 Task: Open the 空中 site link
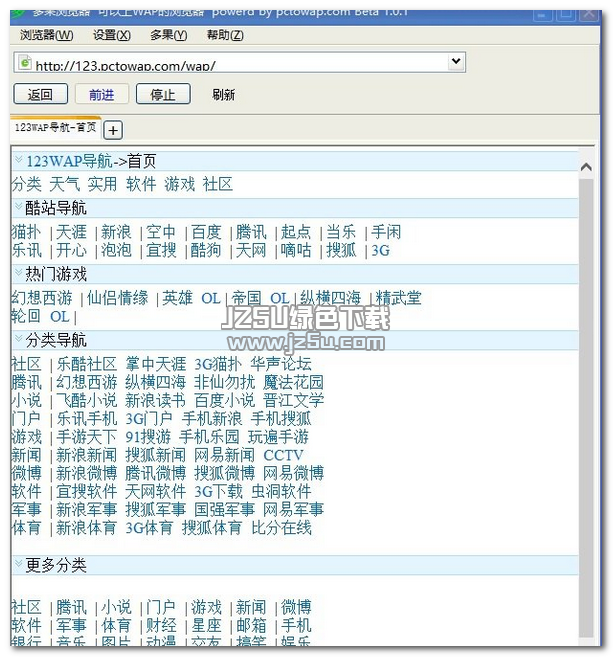(x=161, y=232)
